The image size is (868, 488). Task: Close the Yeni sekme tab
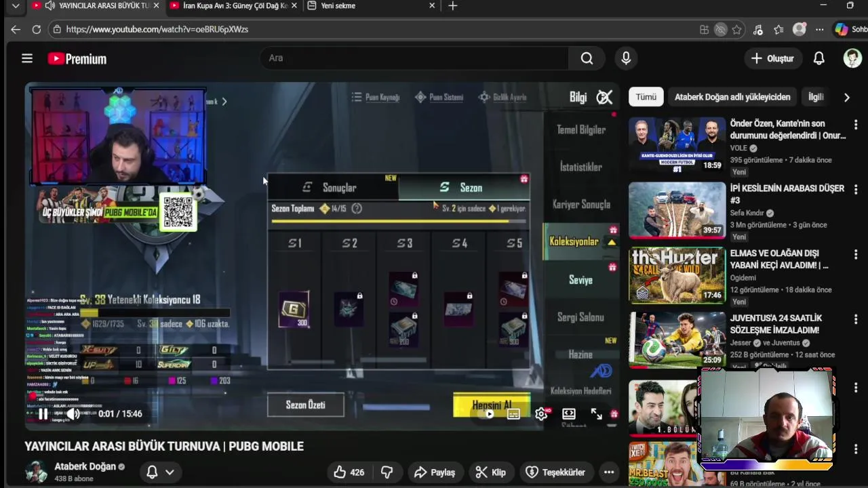pyautogui.click(x=432, y=5)
